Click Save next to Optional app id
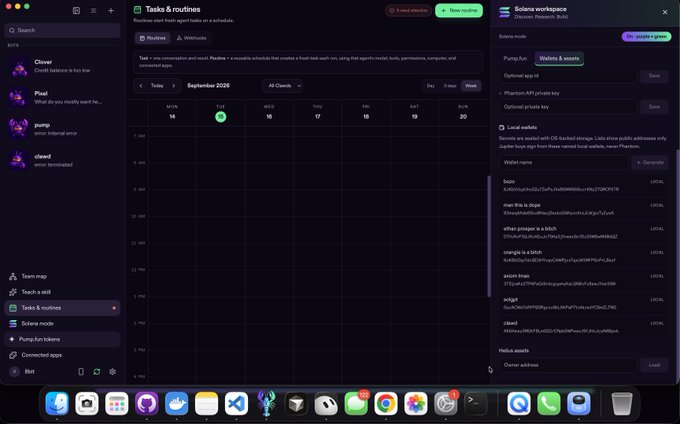Viewport: 680px width, 424px height. pyautogui.click(x=654, y=76)
